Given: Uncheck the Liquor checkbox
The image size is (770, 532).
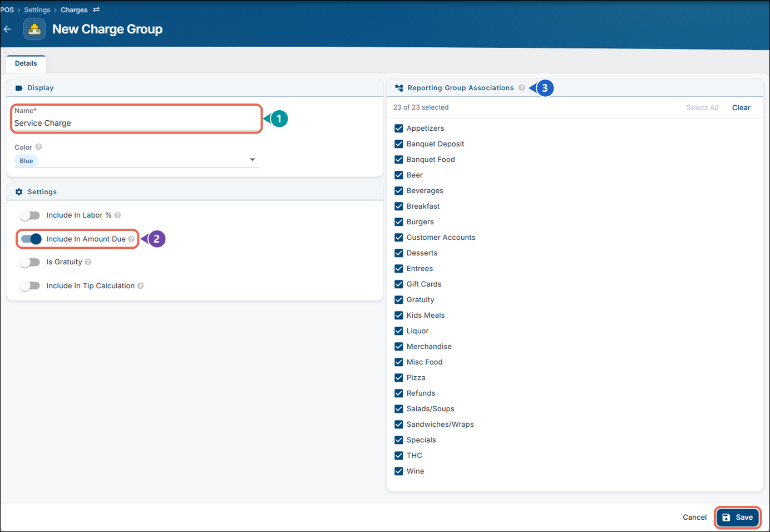Looking at the screenshot, I should 398,331.
